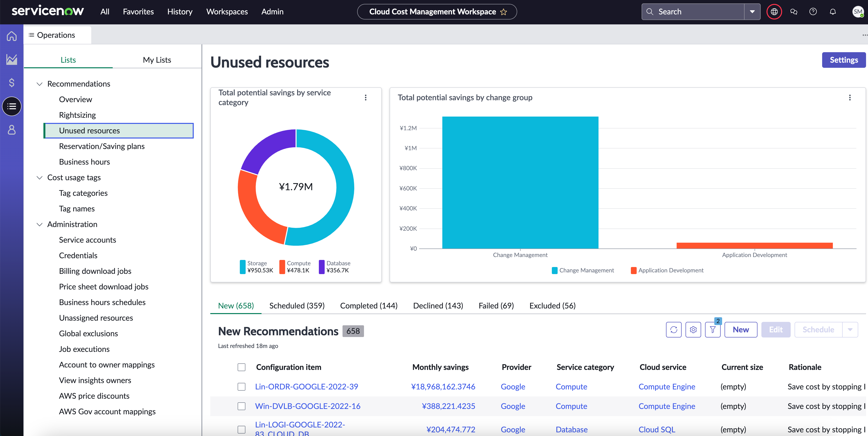Click the Change Management legend swatch
Image resolution: width=868 pixels, height=436 pixels.
click(x=554, y=270)
